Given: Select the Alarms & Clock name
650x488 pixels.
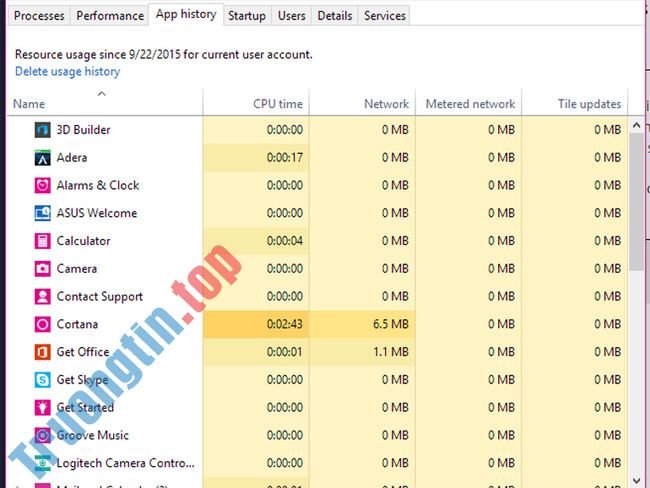Looking at the screenshot, I should pos(98,185).
